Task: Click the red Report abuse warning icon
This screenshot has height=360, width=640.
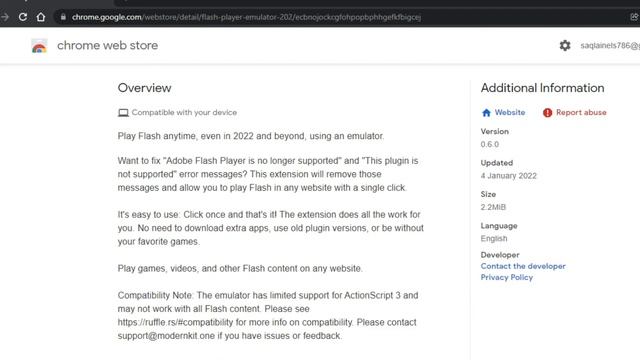Action: [x=547, y=113]
